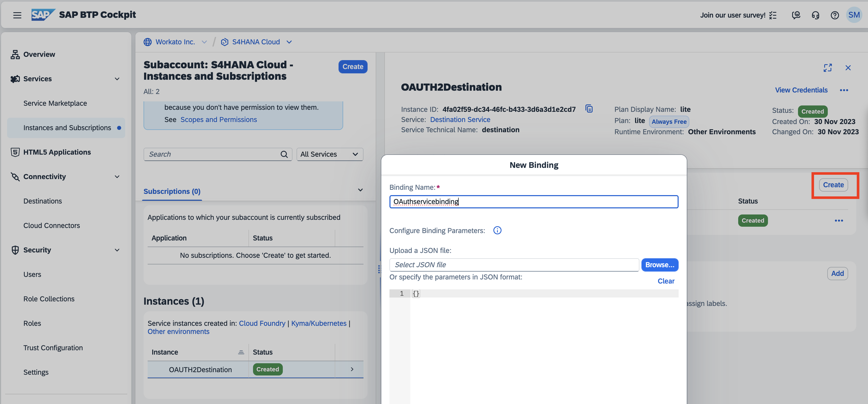Copy the Instance ID using the copy icon
Image resolution: width=868 pixels, height=404 pixels.
click(x=589, y=109)
